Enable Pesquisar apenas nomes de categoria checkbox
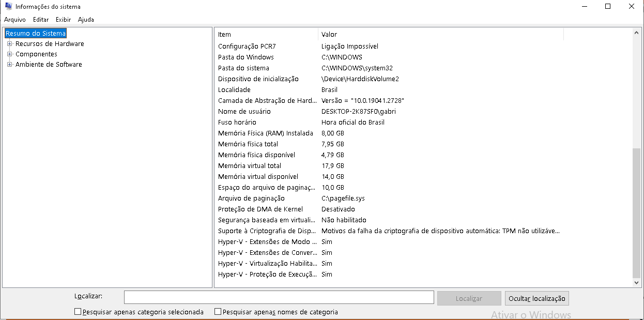This screenshot has height=320, width=644. [218, 312]
